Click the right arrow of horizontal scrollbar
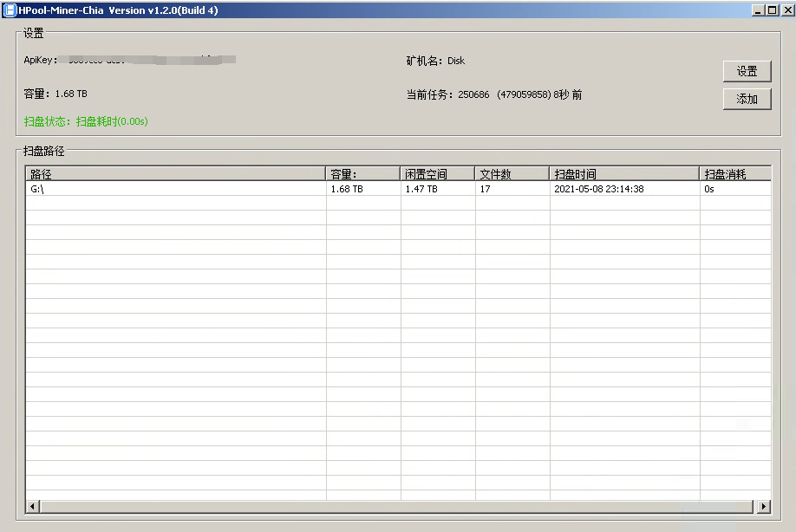This screenshot has width=796, height=532. point(764,506)
